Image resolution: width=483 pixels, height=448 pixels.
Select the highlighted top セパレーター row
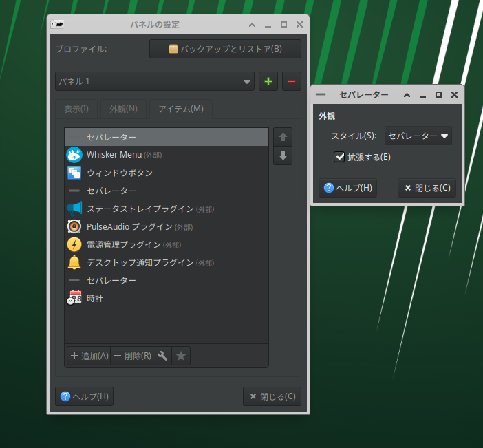[x=167, y=137]
